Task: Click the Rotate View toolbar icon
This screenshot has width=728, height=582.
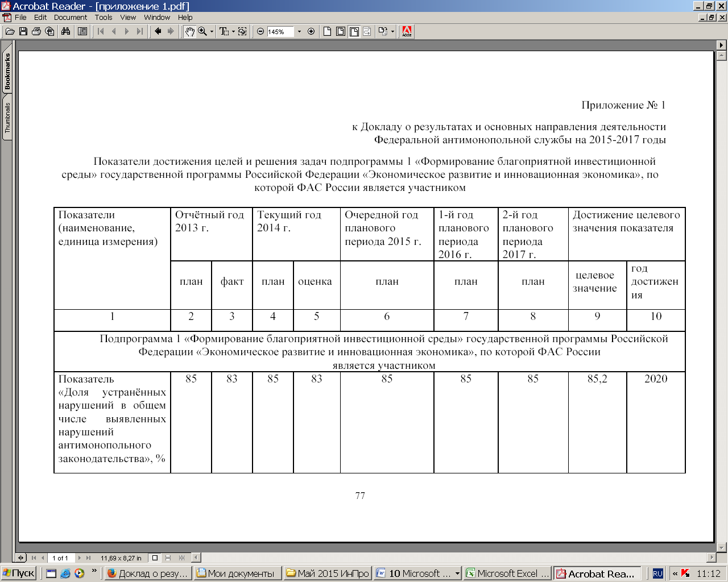Action: [383, 32]
